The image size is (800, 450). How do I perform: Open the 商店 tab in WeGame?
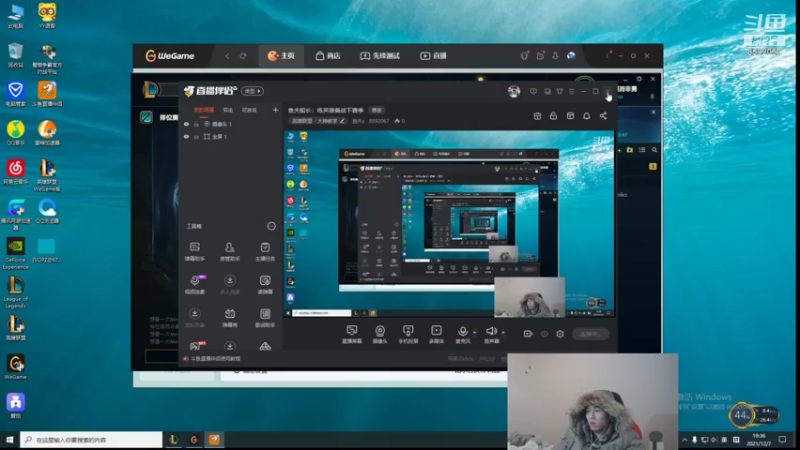tap(328, 56)
